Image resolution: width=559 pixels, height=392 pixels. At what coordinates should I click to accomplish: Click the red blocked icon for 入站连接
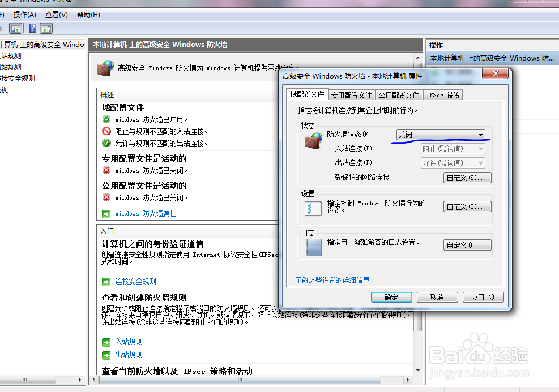[106, 131]
